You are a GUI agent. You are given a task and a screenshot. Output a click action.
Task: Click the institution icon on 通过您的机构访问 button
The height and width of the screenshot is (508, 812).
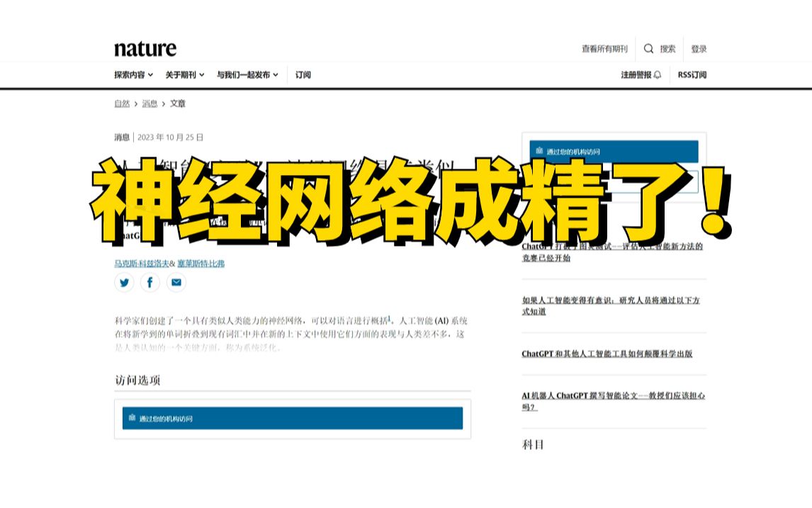[x=131, y=418]
